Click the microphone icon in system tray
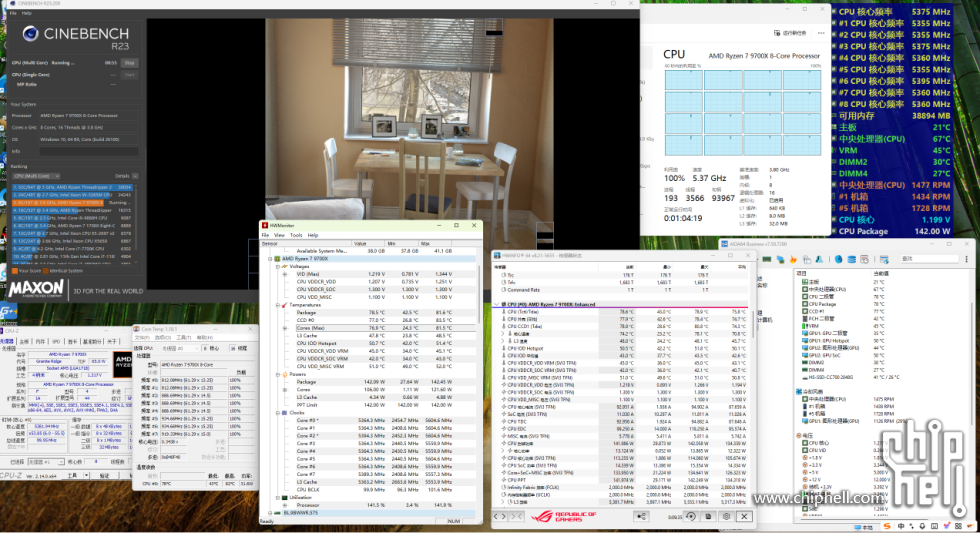 click(922, 527)
